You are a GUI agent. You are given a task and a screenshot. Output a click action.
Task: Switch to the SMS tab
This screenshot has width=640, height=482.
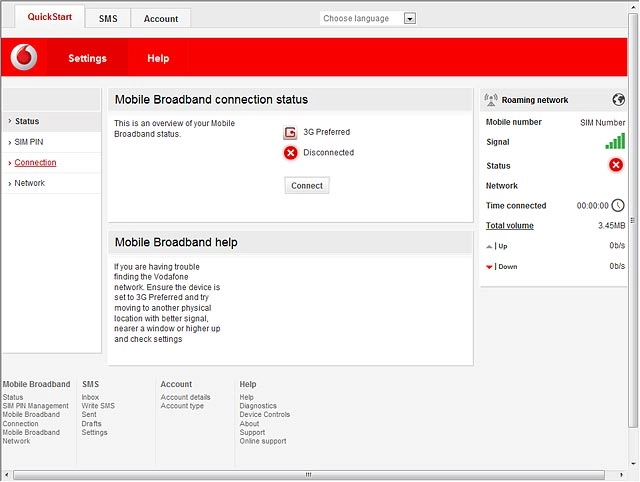(108, 19)
